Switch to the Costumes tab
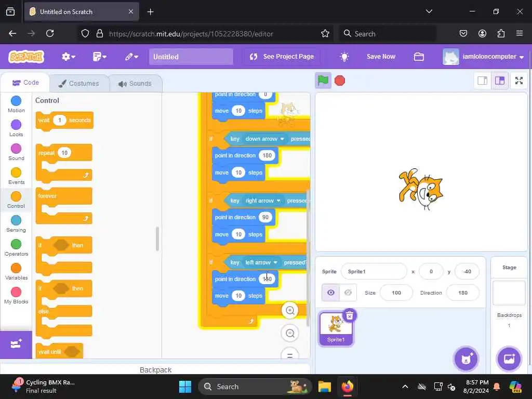The width and height of the screenshot is (532, 399). click(79, 84)
